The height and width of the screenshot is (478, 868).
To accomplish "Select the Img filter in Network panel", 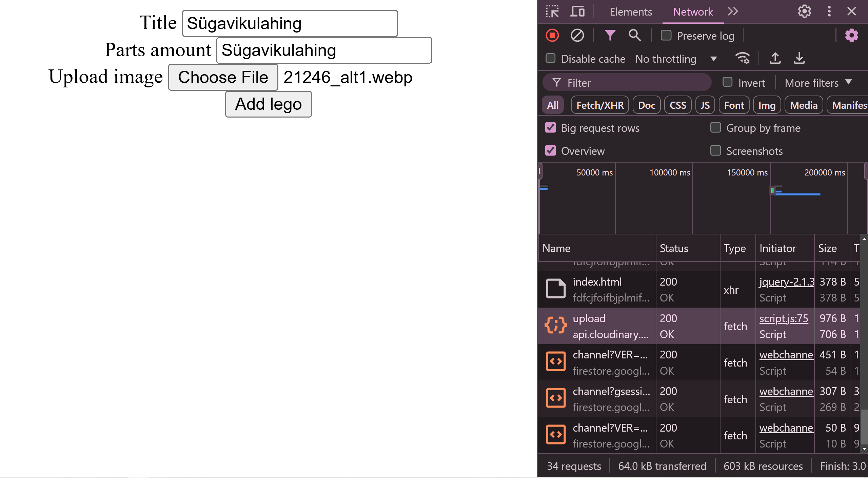I will pos(766,105).
